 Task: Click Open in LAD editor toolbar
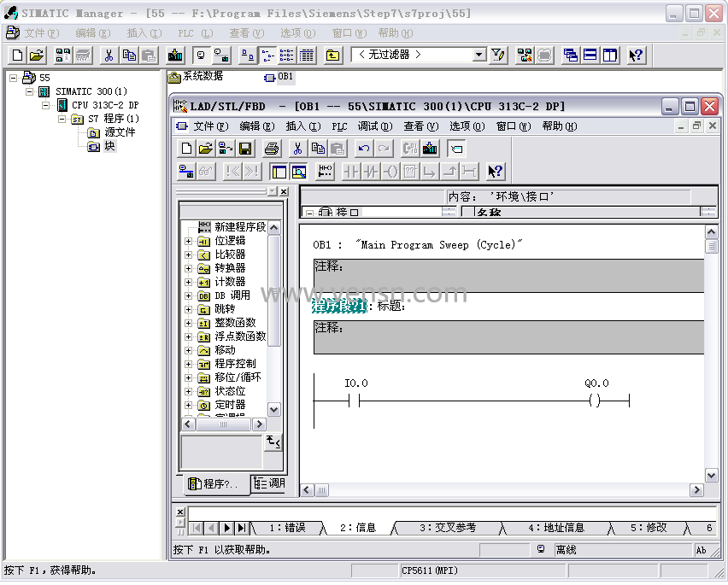coord(206,149)
